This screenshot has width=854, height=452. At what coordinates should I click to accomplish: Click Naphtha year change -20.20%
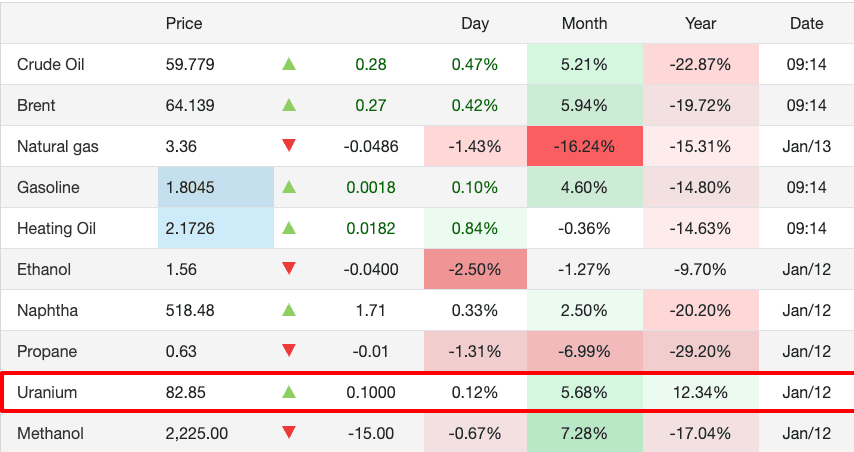click(700, 310)
